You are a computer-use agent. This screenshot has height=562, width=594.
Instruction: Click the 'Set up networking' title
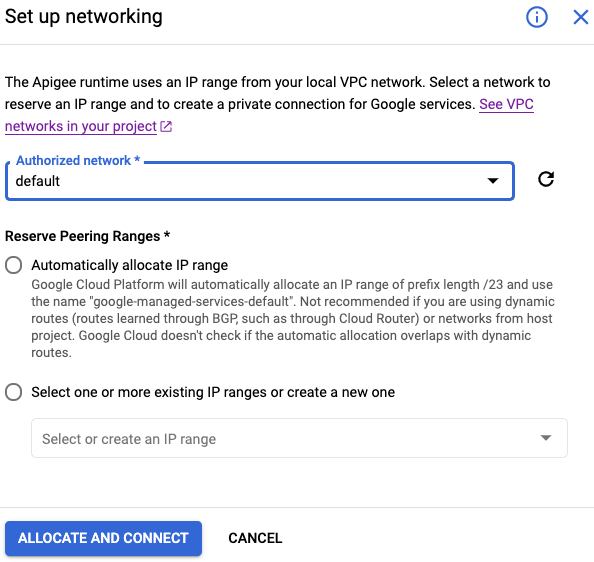[x=84, y=17]
